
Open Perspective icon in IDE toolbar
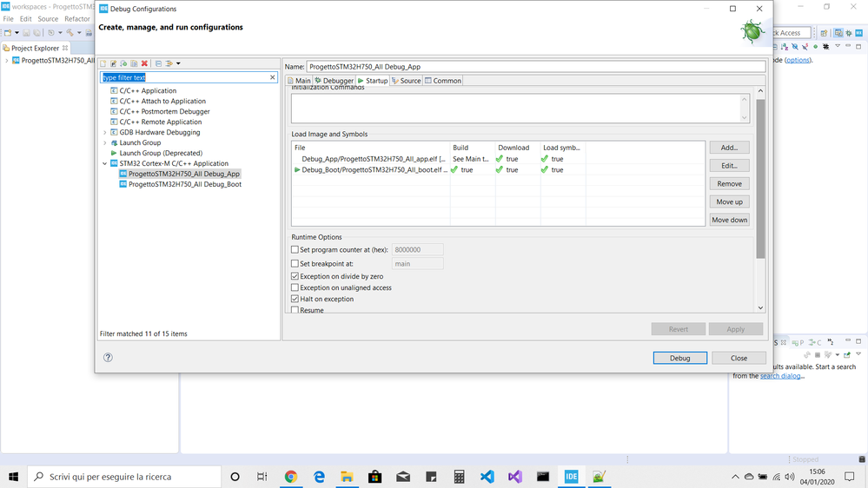[x=824, y=33]
